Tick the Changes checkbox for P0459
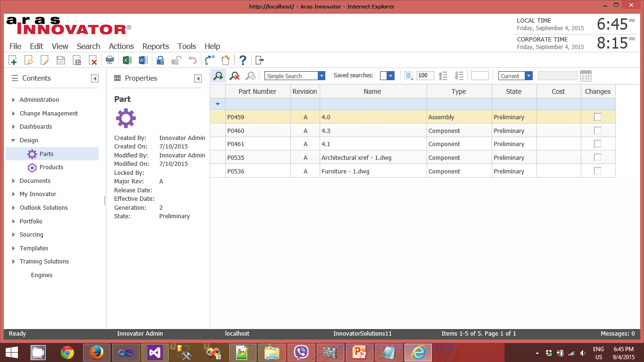 tap(597, 117)
